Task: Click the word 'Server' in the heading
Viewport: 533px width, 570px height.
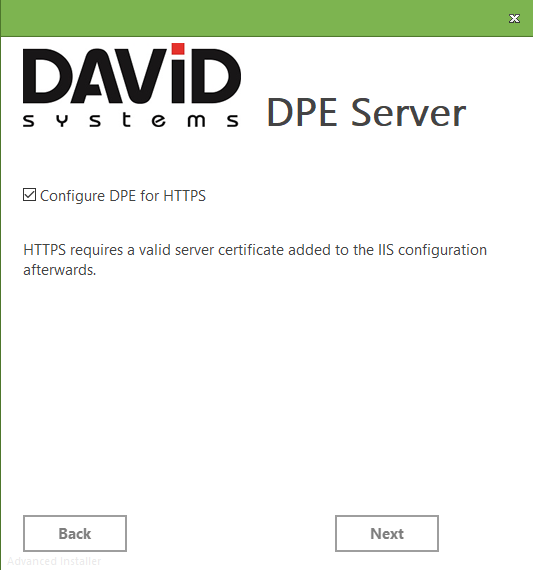Action: [408, 113]
